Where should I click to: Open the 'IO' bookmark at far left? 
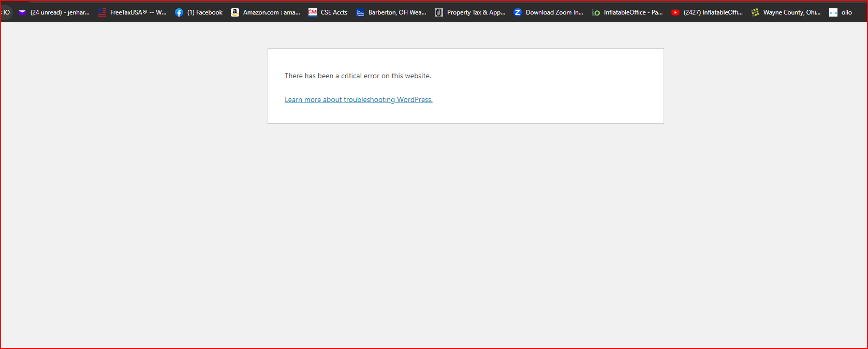point(6,12)
